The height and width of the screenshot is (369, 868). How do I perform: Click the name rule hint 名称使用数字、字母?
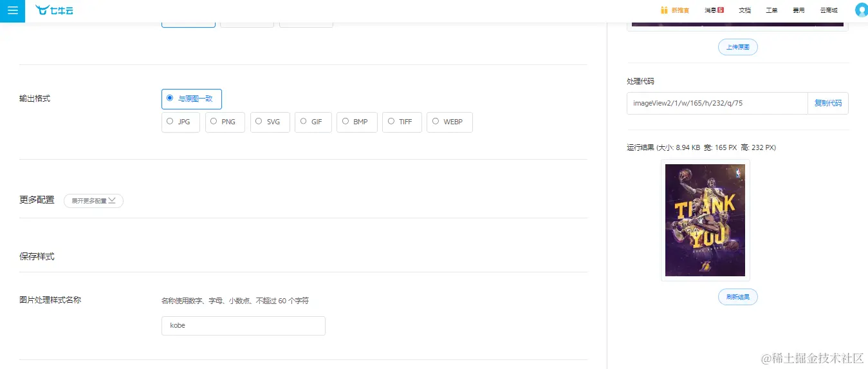(235, 301)
